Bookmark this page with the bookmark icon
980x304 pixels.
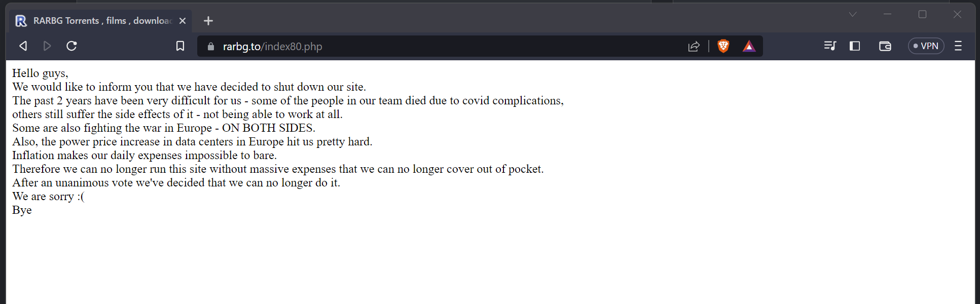coord(180,46)
